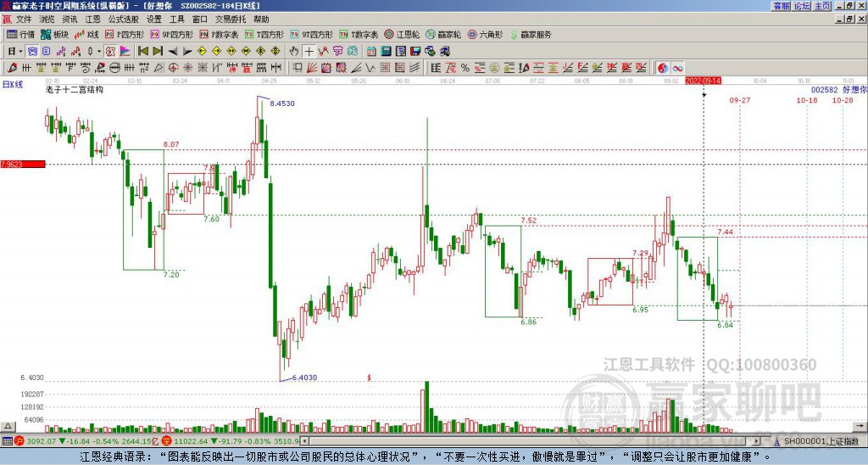Expand panel with bottom-left up-arrow button
The height and width of the screenshot is (465, 868).
[x=8, y=426]
